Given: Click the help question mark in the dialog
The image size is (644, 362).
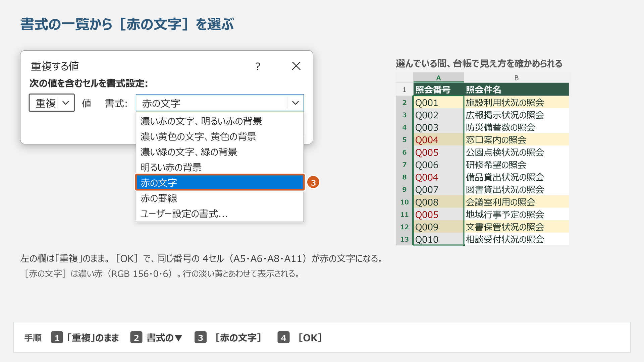Looking at the screenshot, I should click(x=258, y=66).
